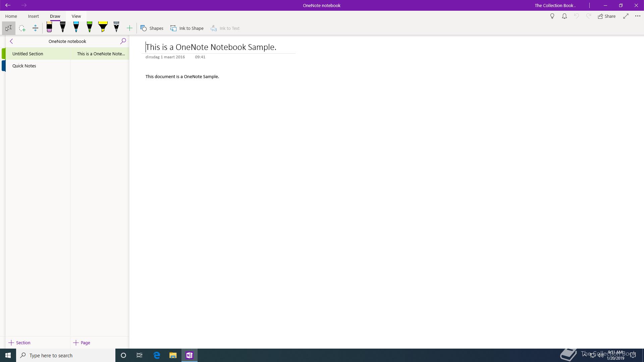Pick the blue pen
644x362 pixels.
(76, 27)
